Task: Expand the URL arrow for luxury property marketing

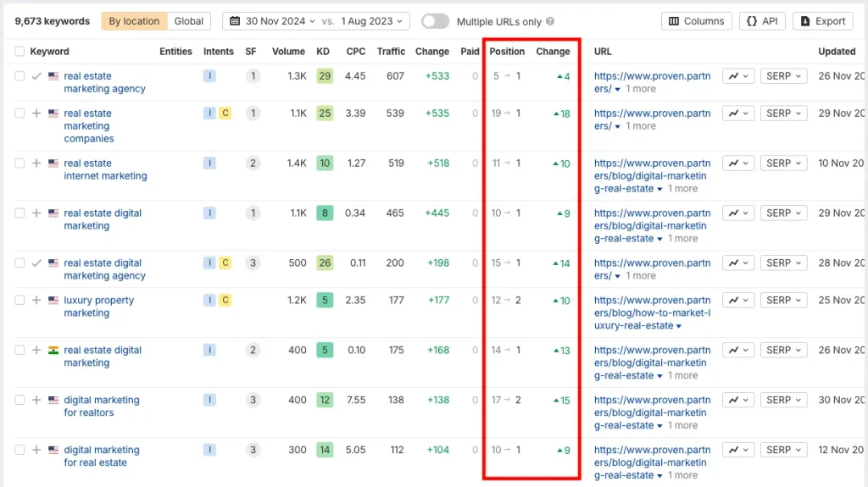Action: pyautogui.click(x=679, y=326)
